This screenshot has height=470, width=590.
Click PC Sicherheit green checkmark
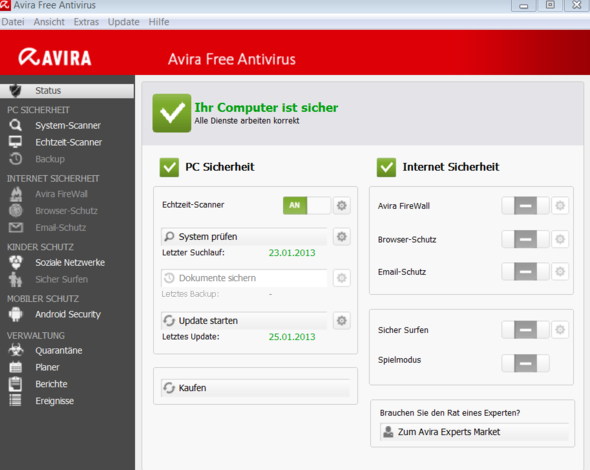(x=169, y=167)
